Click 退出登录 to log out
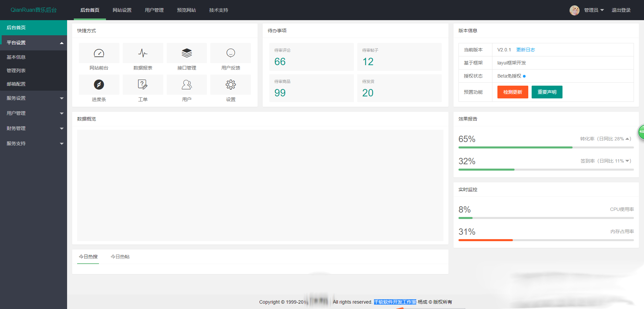This screenshot has height=309, width=644. coord(621,10)
